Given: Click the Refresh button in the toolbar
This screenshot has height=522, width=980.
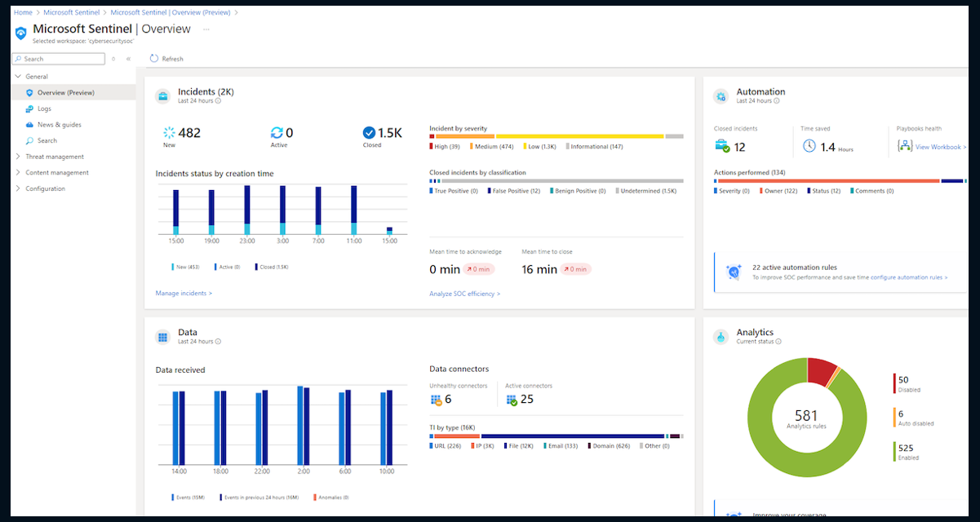Looking at the screenshot, I should tap(166, 59).
